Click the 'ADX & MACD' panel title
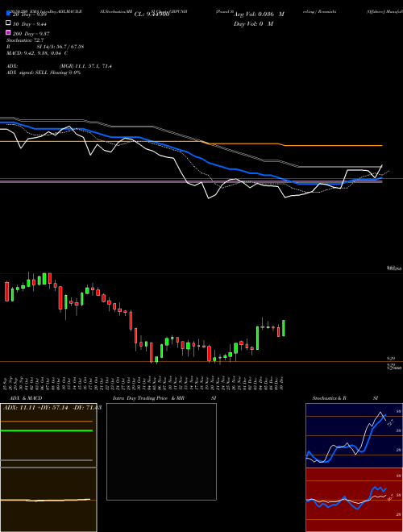This screenshot has height=532, width=403. [26, 398]
